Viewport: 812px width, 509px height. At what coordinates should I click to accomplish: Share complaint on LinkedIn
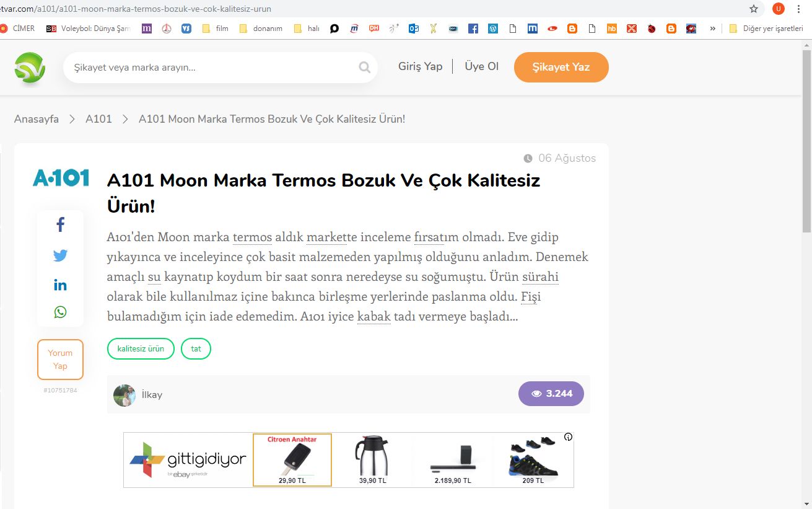point(60,285)
